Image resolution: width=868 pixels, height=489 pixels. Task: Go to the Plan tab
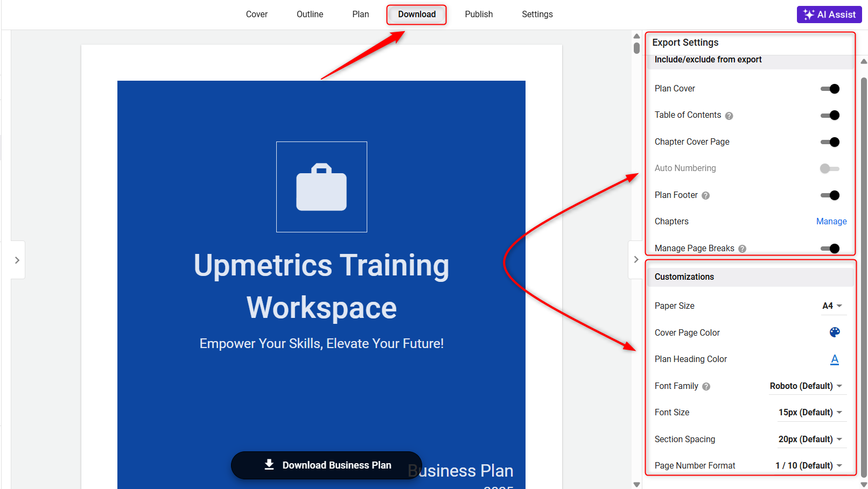[x=360, y=15]
